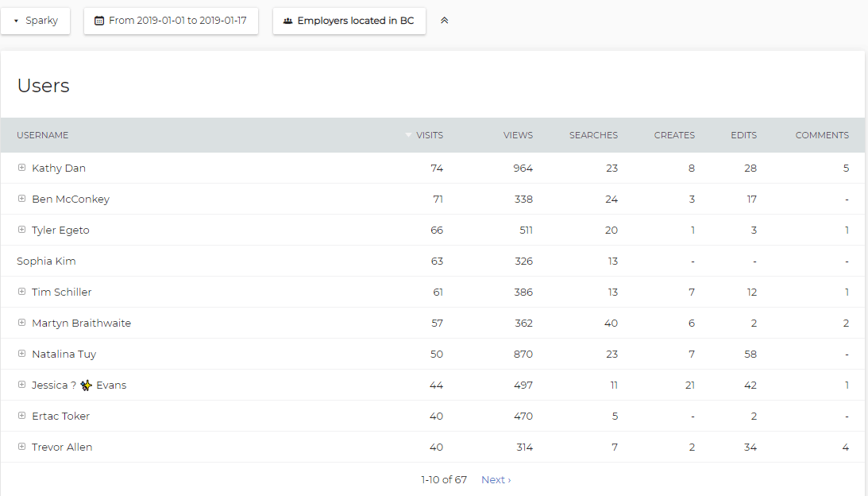Viewport: 868px width, 496px height.
Task: Go to the Next page of users
Action: (496, 480)
